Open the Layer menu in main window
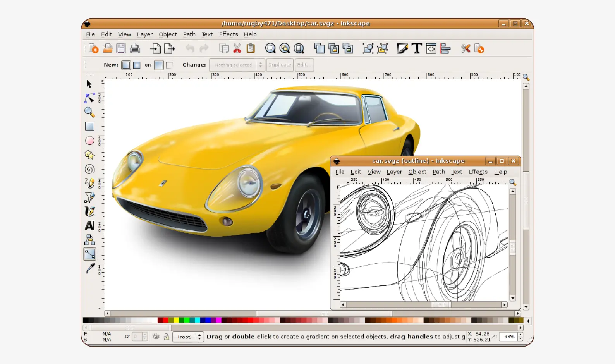The image size is (615, 364). click(x=145, y=34)
